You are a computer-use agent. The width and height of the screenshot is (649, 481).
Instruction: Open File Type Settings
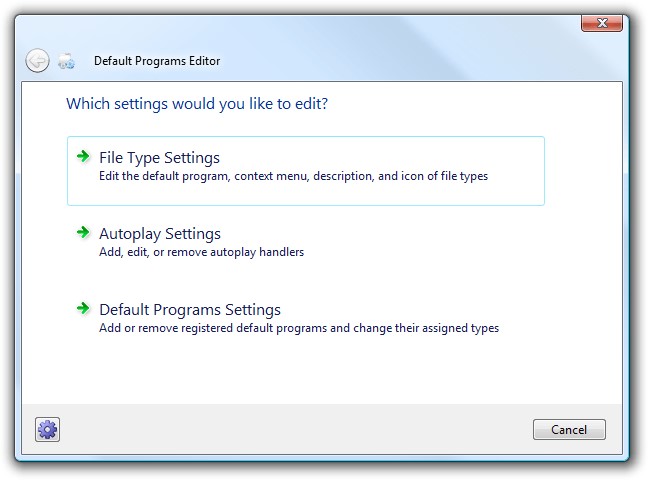click(x=159, y=158)
